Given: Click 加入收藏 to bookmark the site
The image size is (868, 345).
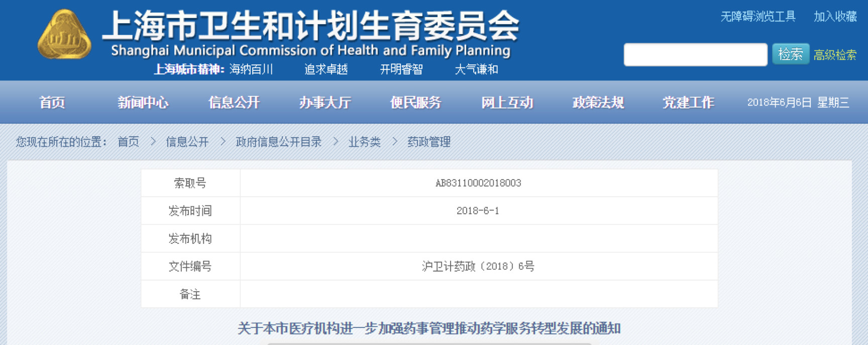Looking at the screenshot, I should pyautogui.click(x=835, y=17).
